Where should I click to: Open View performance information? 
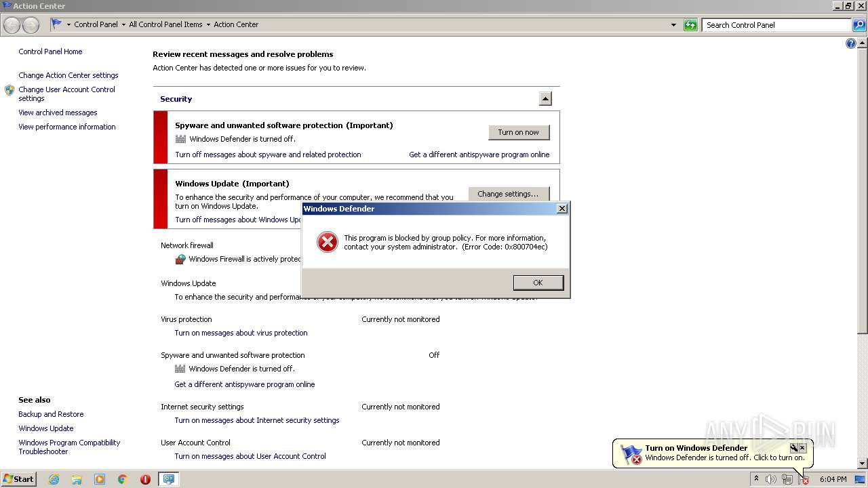point(67,127)
